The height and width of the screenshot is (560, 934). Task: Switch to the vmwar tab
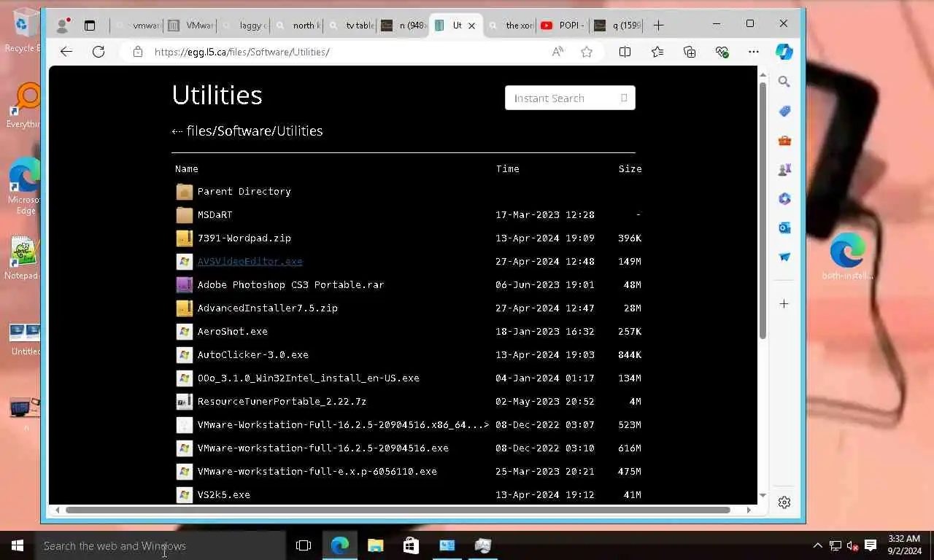click(138, 26)
